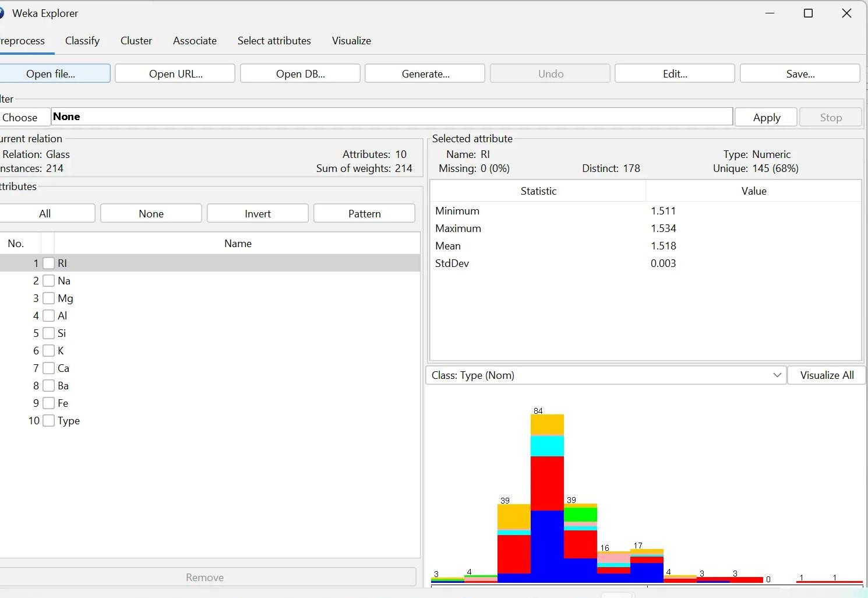Check the RI attribute checkbox
This screenshot has width=868, height=598.
point(49,263)
